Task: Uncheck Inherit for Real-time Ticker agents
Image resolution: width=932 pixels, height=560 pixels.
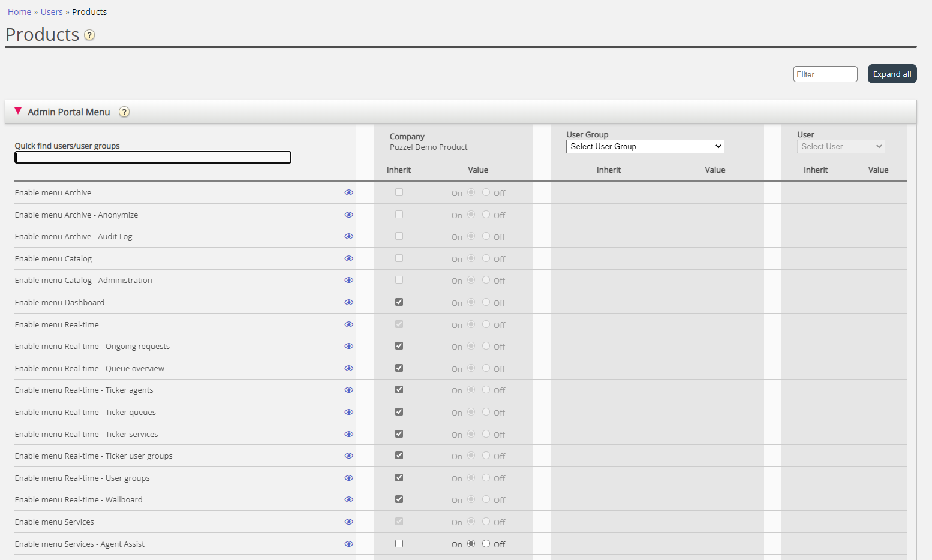Action: 399,390
